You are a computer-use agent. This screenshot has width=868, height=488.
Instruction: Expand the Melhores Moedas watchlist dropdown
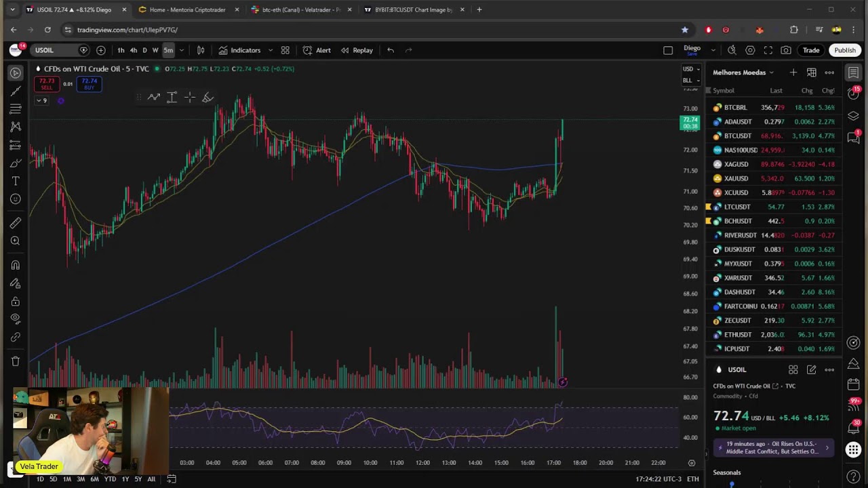click(x=743, y=73)
